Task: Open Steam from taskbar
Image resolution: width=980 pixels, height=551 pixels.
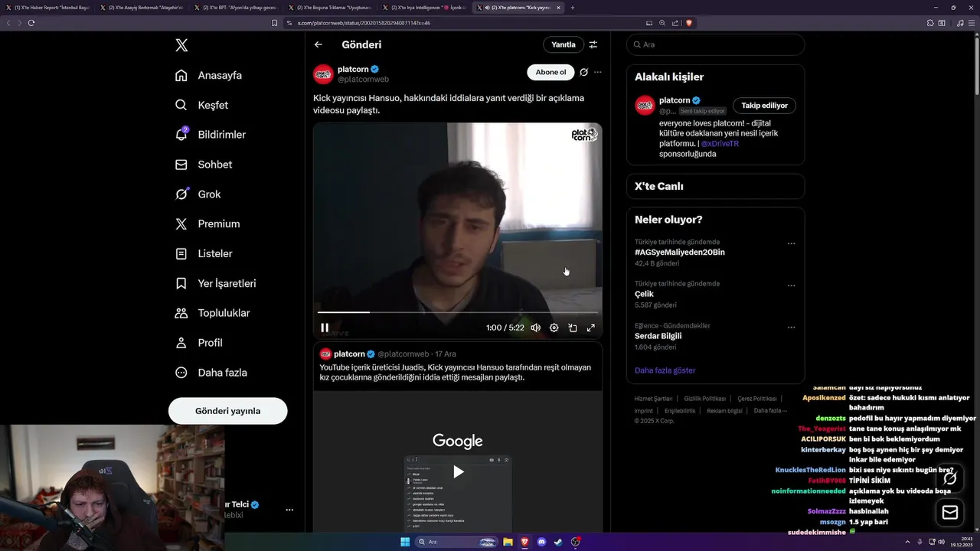Action: point(558,542)
